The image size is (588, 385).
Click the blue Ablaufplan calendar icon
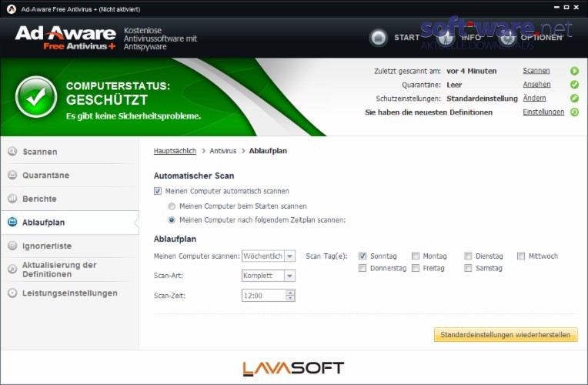pos(12,222)
